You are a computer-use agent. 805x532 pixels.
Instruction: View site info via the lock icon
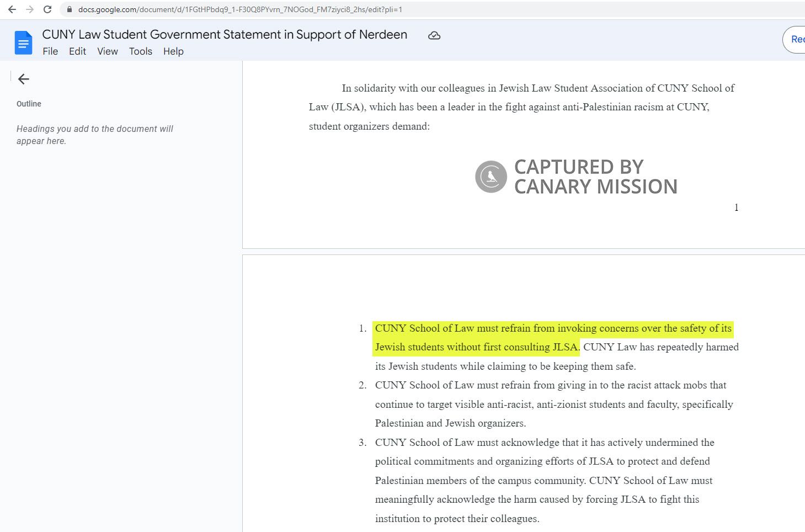click(x=69, y=9)
